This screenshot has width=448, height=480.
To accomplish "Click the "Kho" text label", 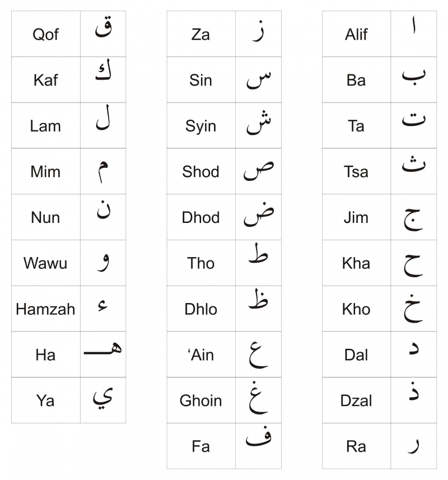I will click(356, 309).
